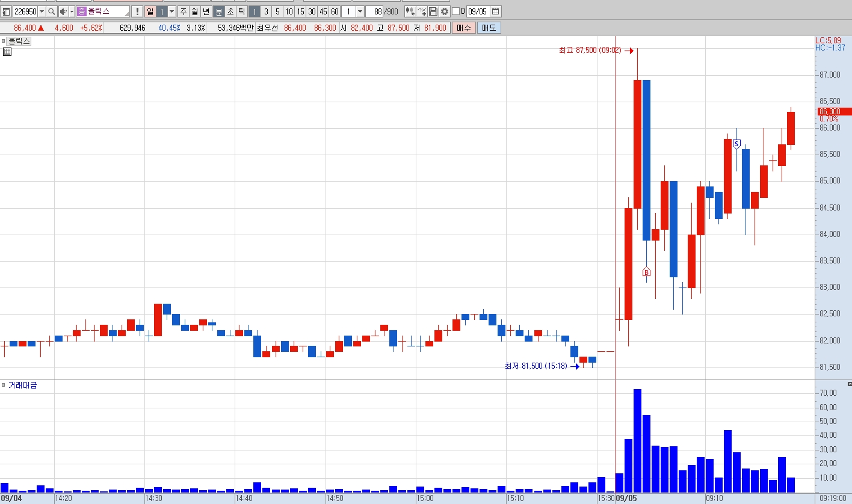852x504 pixels.
Task: Click the B buy marker on chart
Action: [x=647, y=272]
